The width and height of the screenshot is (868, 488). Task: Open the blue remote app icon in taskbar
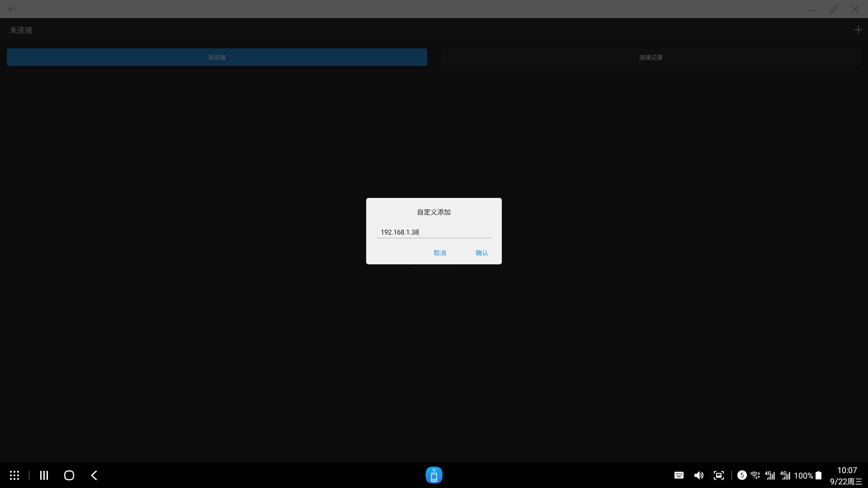[x=434, y=475]
